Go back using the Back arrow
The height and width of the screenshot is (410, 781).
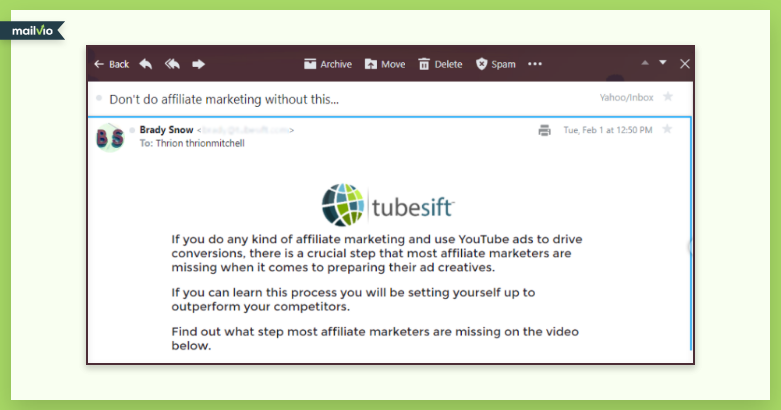click(112, 64)
